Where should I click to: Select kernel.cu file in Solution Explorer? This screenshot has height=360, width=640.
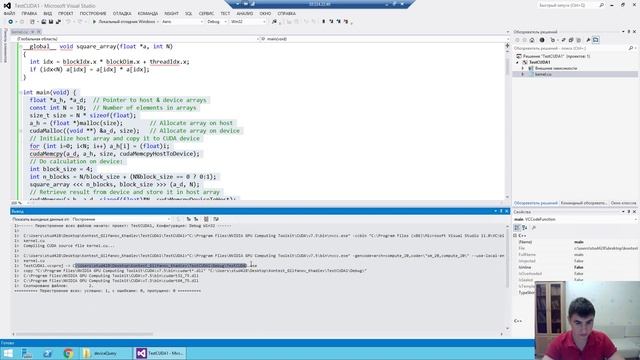[543, 75]
